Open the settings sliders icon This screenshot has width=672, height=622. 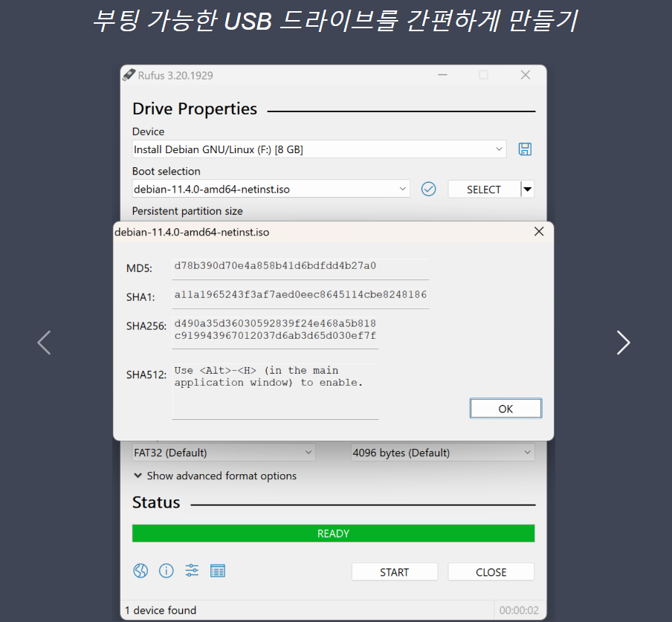(192, 571)
